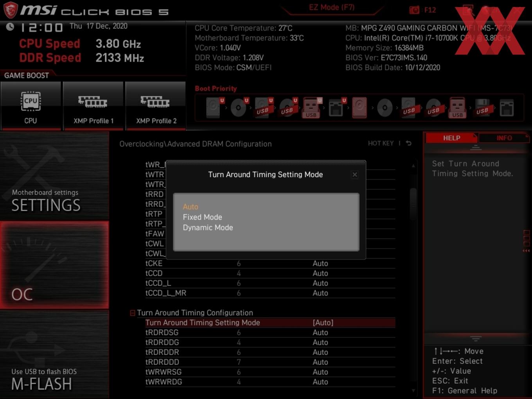Click the MSI dragon shield logo
Viewport: 532px width, 399px height.
coord(11,10)
